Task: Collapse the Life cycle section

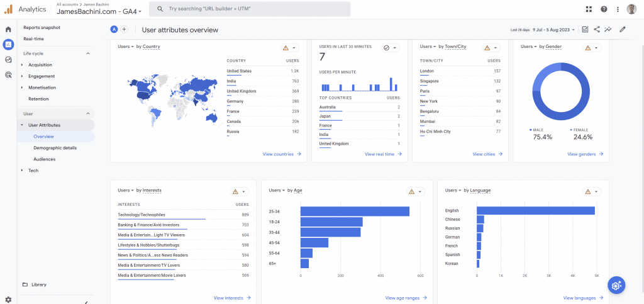Action: [x=88, y=53]
